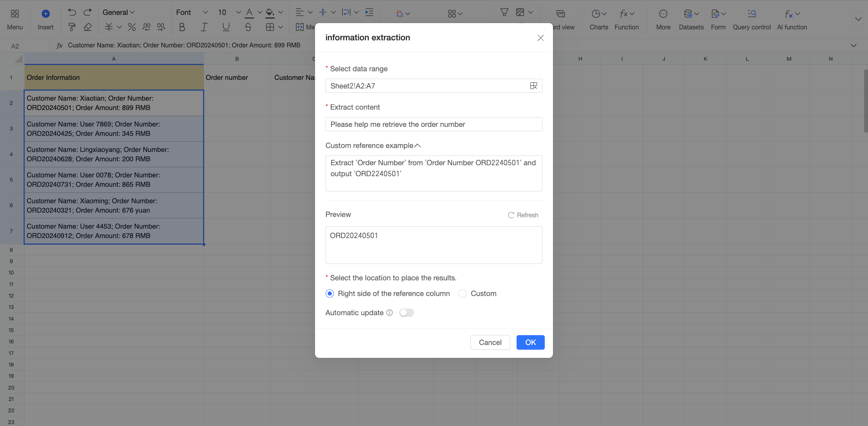Choose the Custom location radio button
This screenshot has height=426, width=868.
point(463,294)
